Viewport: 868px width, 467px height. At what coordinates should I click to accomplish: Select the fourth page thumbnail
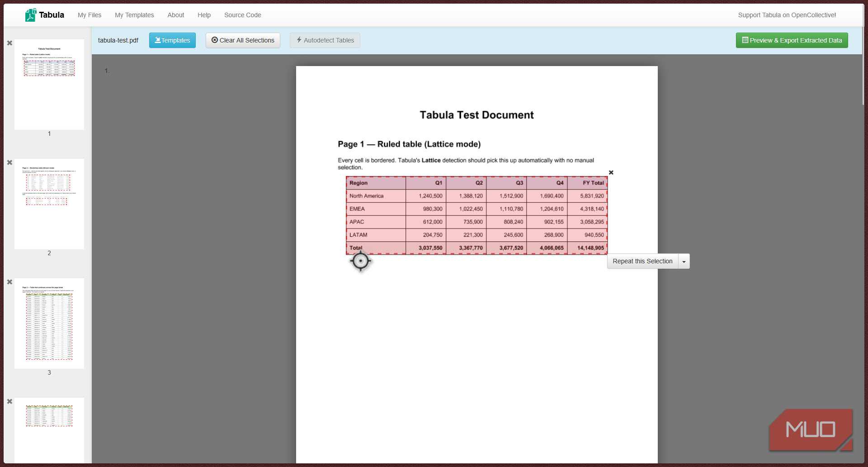pos(49,430)
